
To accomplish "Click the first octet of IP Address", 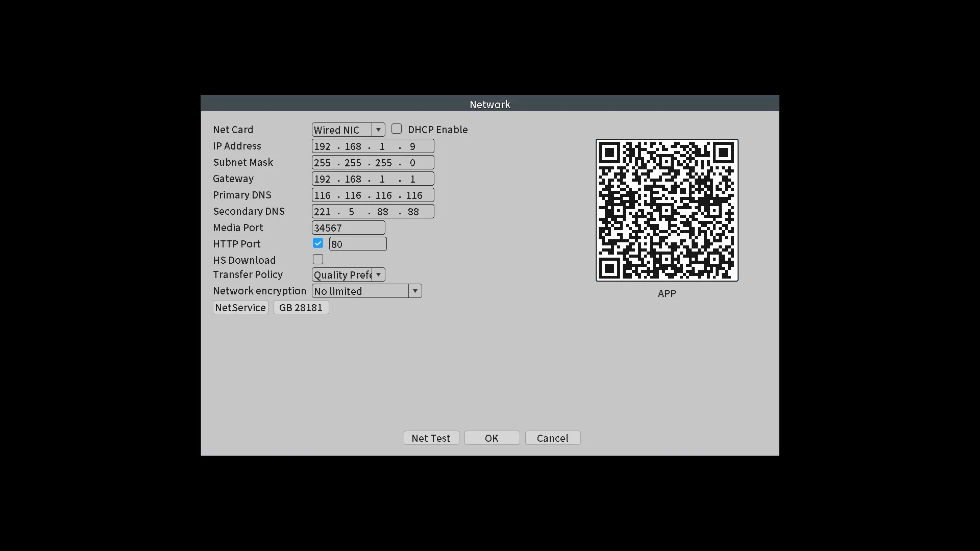I will click(x=323, y=146).
